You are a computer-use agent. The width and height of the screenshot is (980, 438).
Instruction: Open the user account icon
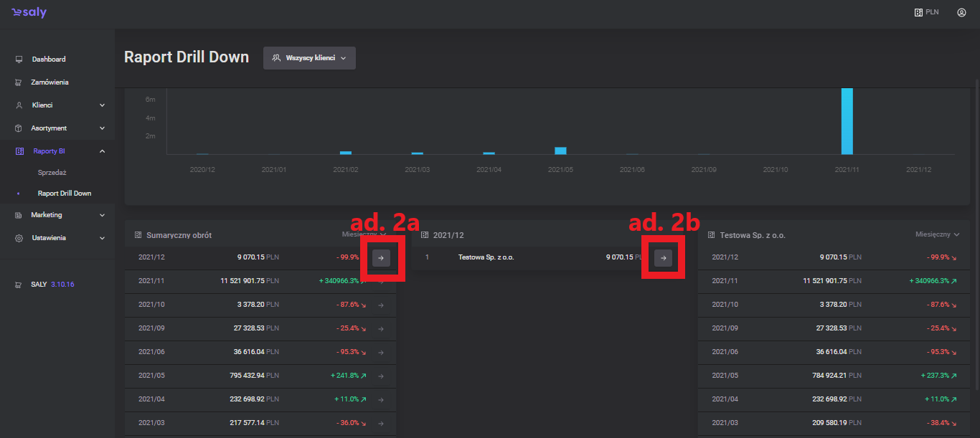[x=961, y=12]
